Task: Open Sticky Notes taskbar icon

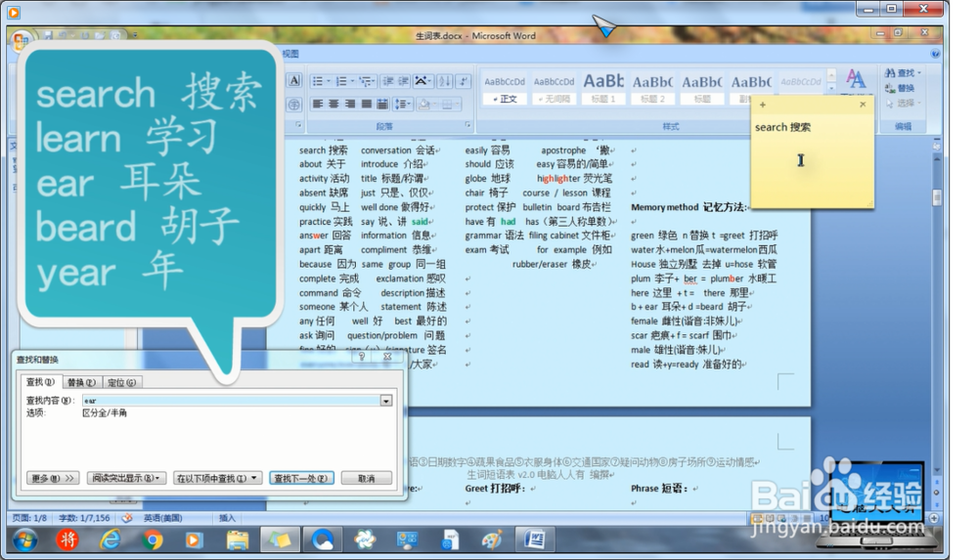Action: [x=280, y=539]
